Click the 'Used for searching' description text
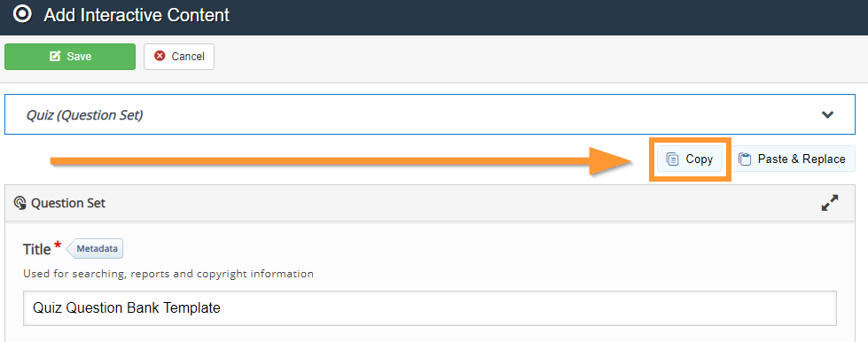Viewport: 868px width, 342px height. 168,274
